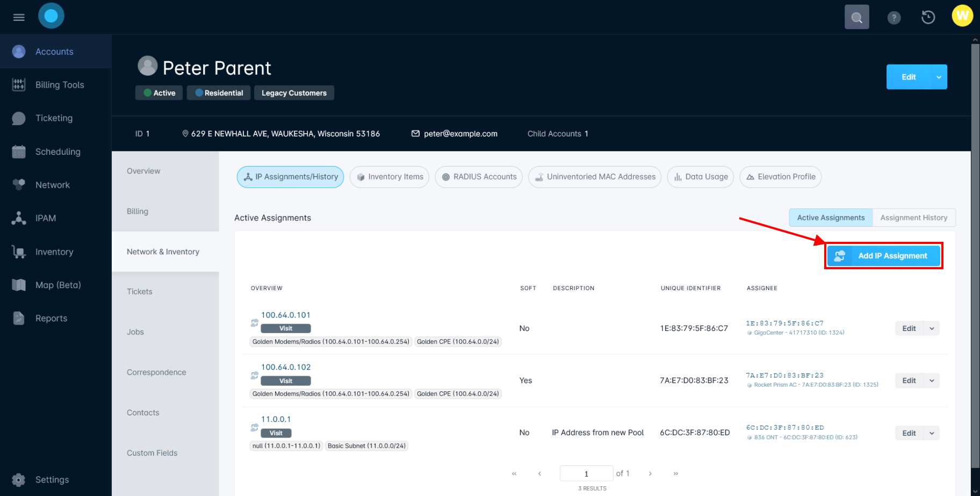Viewport: 980px width, 496px height.
Task: Open the help question mark icon
Action: tap(893, 17)
